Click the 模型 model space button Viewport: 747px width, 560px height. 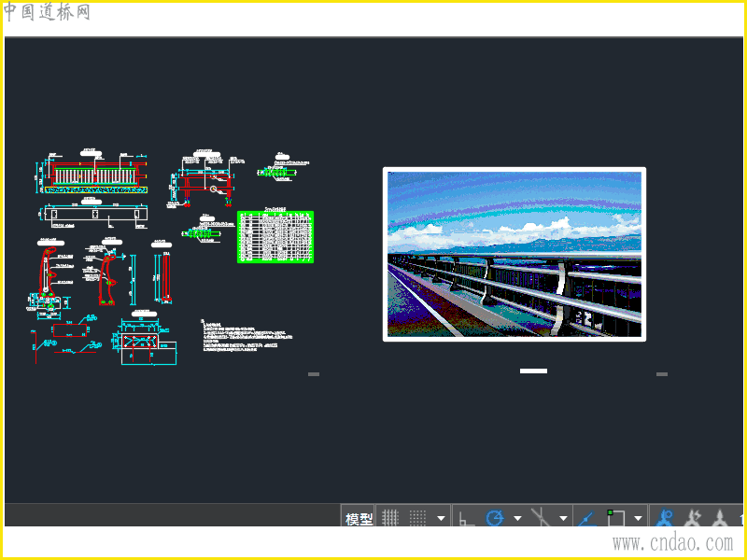pyautogui.click(x=359, y=518)
